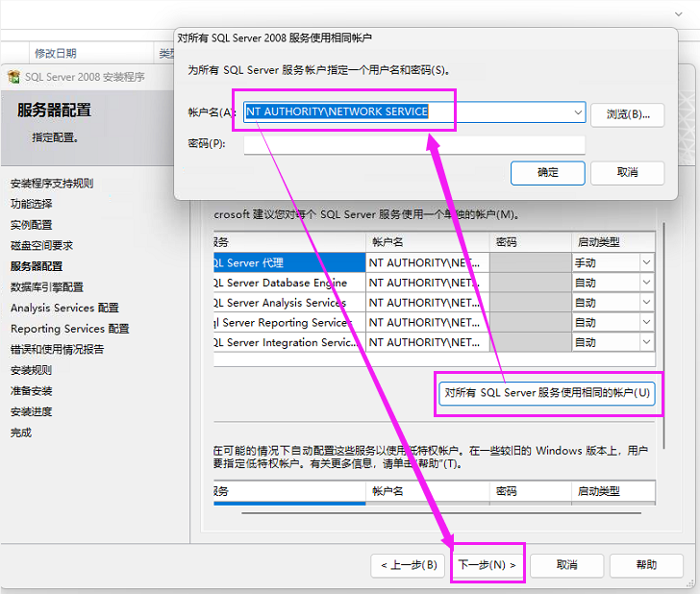The image size is (700, 594).
Task: Click the chevron at the top right corner
Action: [678, 14]
